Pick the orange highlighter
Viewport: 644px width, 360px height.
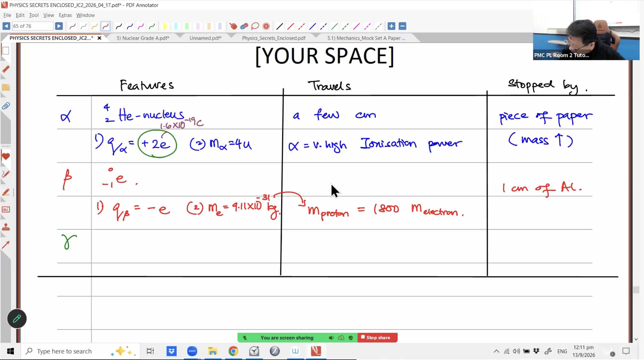click(209, 26)
